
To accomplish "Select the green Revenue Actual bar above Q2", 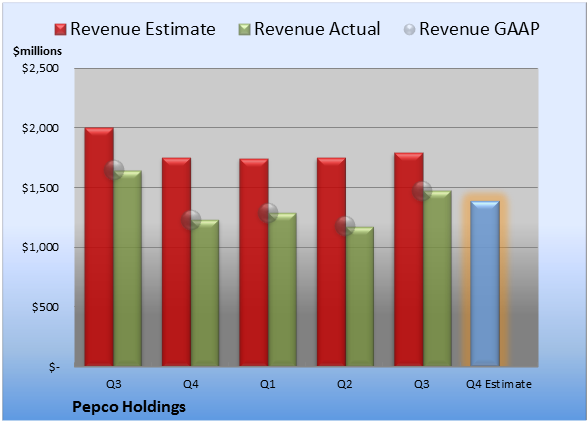I will [360, 296].
